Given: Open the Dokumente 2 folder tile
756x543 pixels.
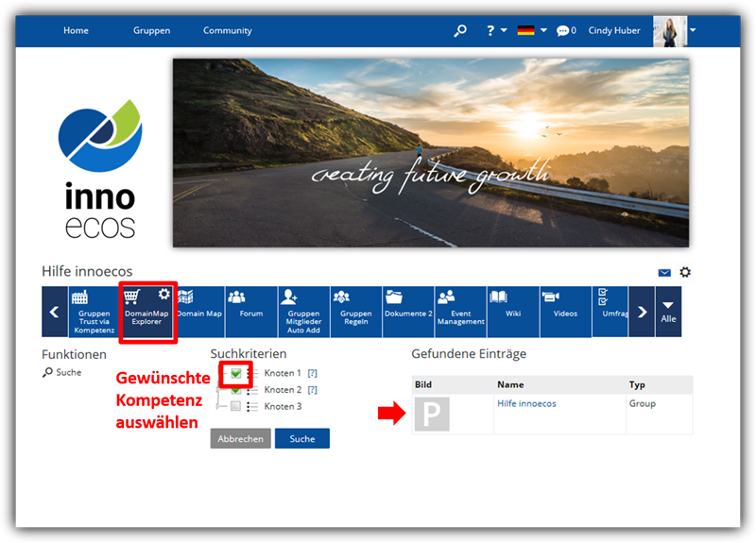Looking at the screenshot, I should (x=408, y=311).
